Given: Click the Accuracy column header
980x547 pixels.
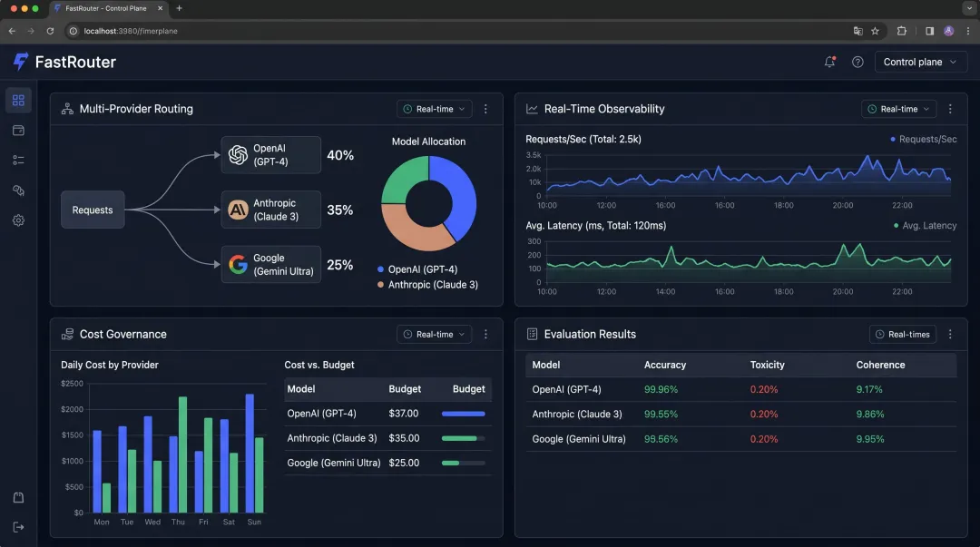Looking at the screenshot, I should pyautogui.click(x=665, y=365).
